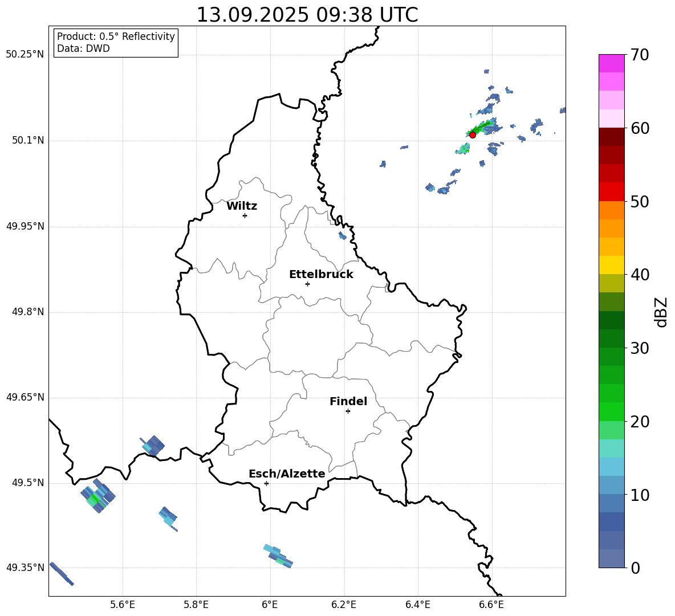
Task: Click the red dot marker on the radar echo
Action: pyautogui.click(x=472, y=135)
